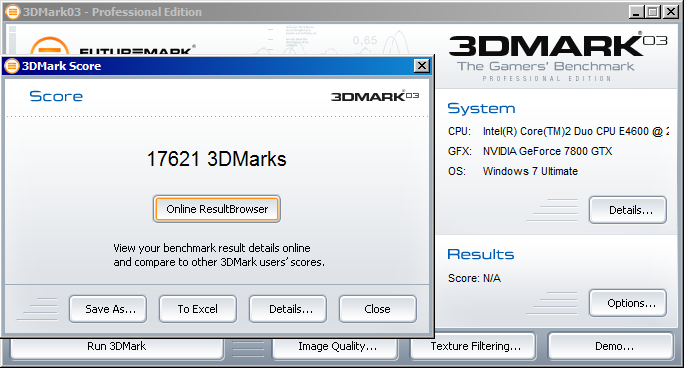Screen dimensions: 684x368
Task: Click the large 3DMARK03 Gamers' Benchmark logo
Action: tap(558, 57)
